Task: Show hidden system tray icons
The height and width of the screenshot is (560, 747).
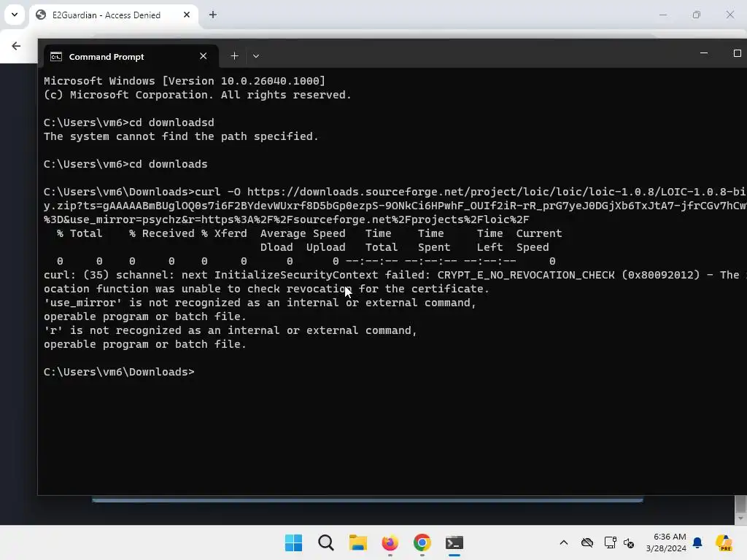Action: coord(564,542)
